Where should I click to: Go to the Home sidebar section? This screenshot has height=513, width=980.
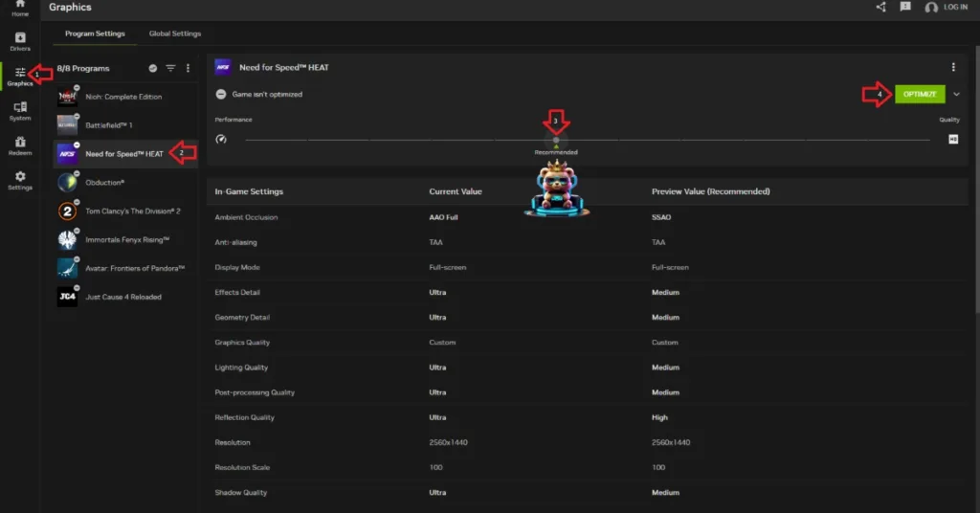(x=20, y=8)
